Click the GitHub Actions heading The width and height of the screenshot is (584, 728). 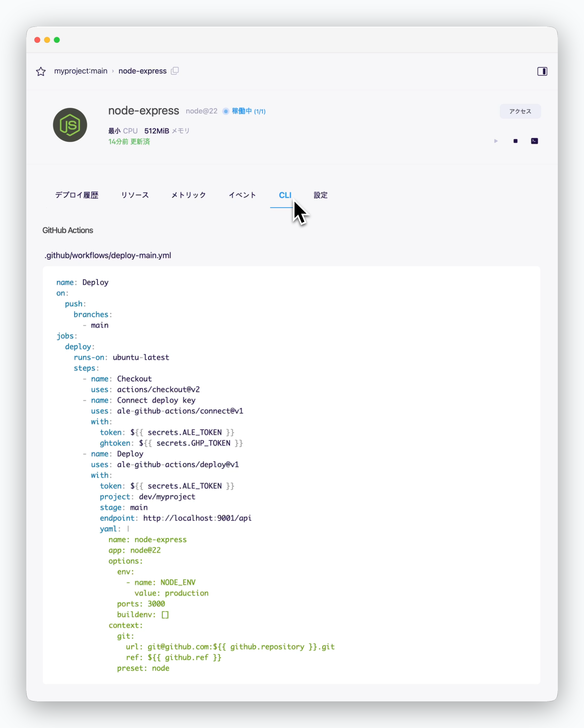click(67, 230)
